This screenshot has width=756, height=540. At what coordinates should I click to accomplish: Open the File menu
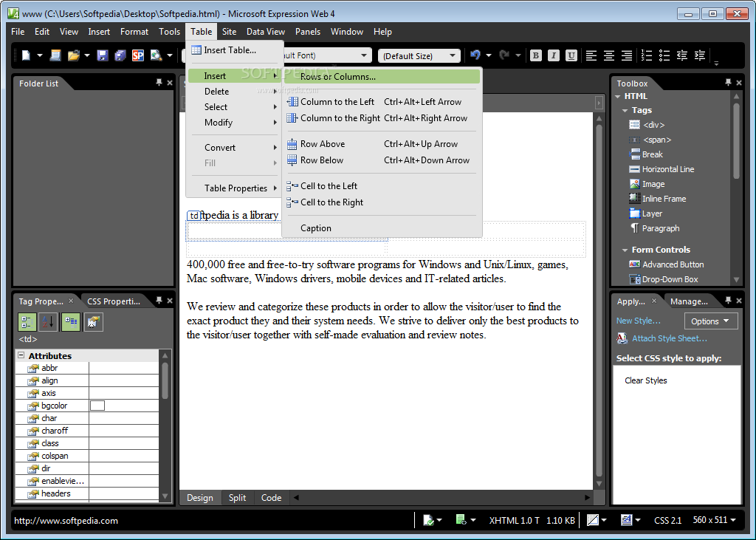pyautogui.click(x=18, y=31)
